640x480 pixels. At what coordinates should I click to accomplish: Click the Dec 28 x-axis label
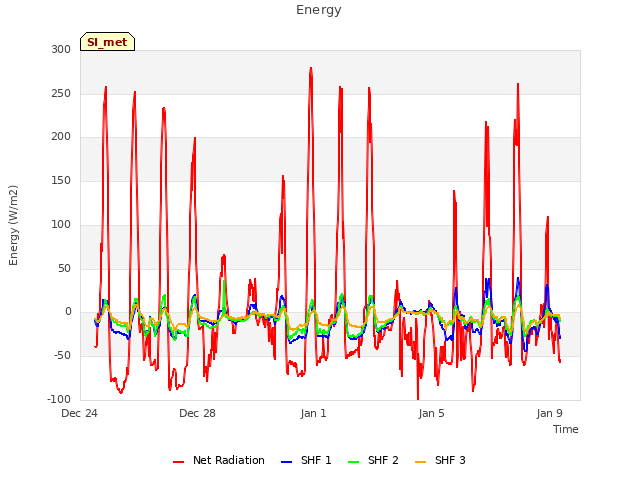[x=197, y=413]
